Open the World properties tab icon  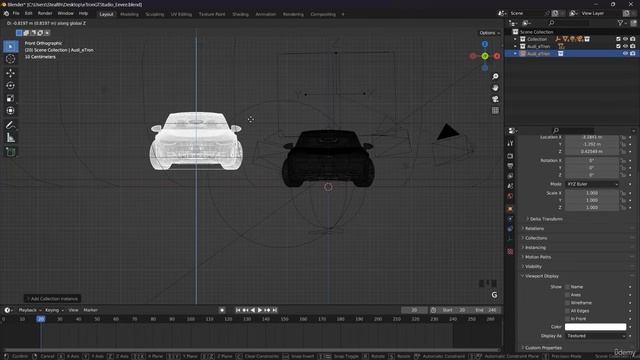tap(510, 196)
